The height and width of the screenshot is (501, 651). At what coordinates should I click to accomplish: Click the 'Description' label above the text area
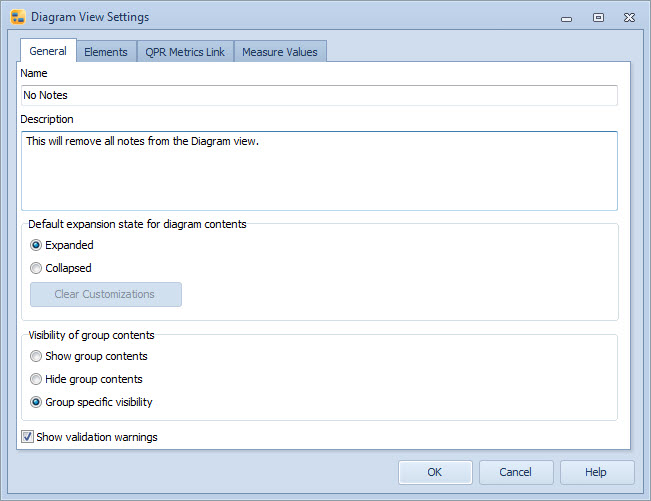[47, 119]
